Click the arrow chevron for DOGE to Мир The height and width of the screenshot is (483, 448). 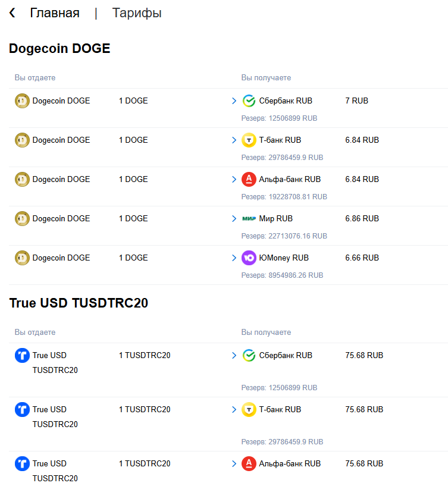[234, 218]
